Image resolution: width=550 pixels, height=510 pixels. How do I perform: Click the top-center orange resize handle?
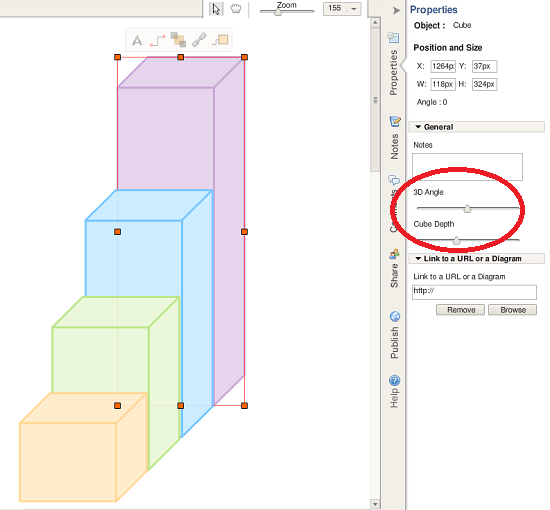point(181,57)
